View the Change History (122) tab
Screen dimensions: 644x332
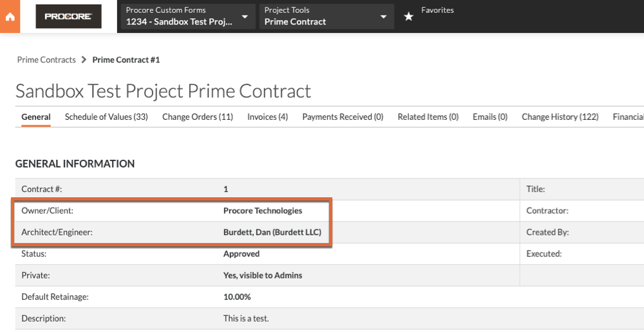560,117
